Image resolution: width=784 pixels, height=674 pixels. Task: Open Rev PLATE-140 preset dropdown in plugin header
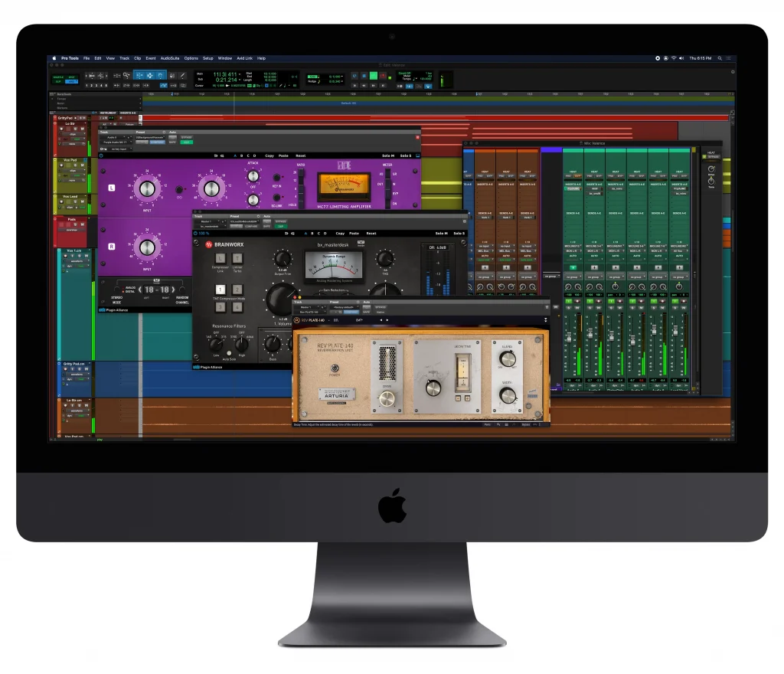(x=345, y=307)
